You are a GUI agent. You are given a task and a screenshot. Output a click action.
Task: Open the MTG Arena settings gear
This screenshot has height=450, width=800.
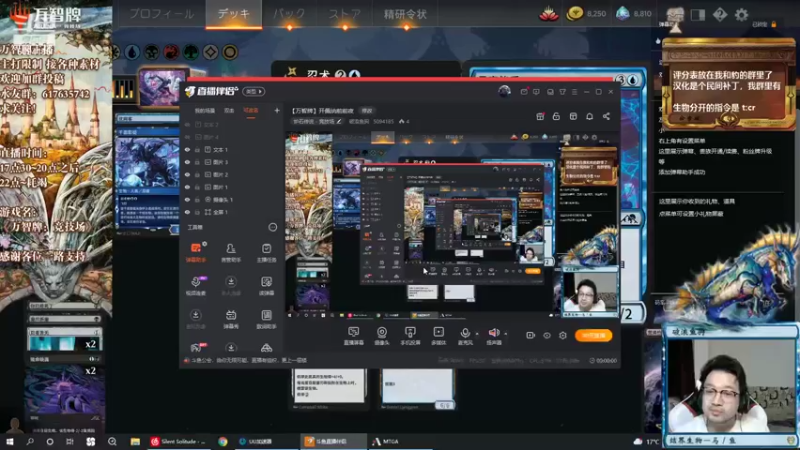(x=741, y=14)
